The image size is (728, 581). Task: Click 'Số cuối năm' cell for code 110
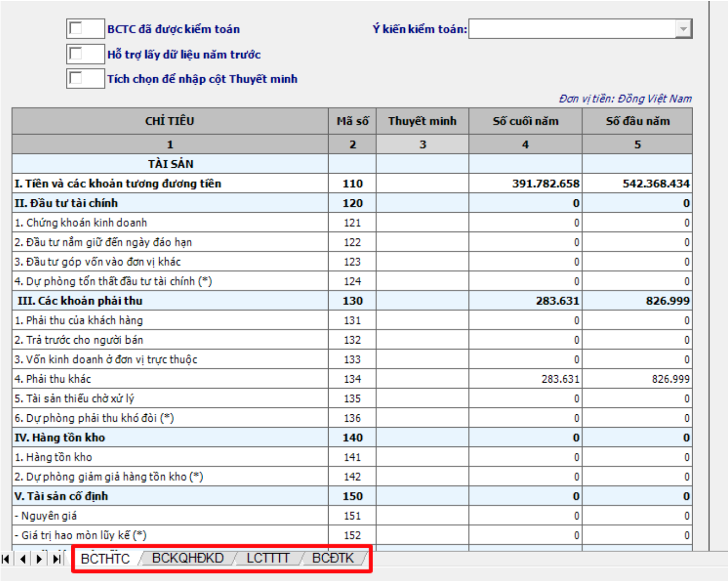(x=525, y=183)
